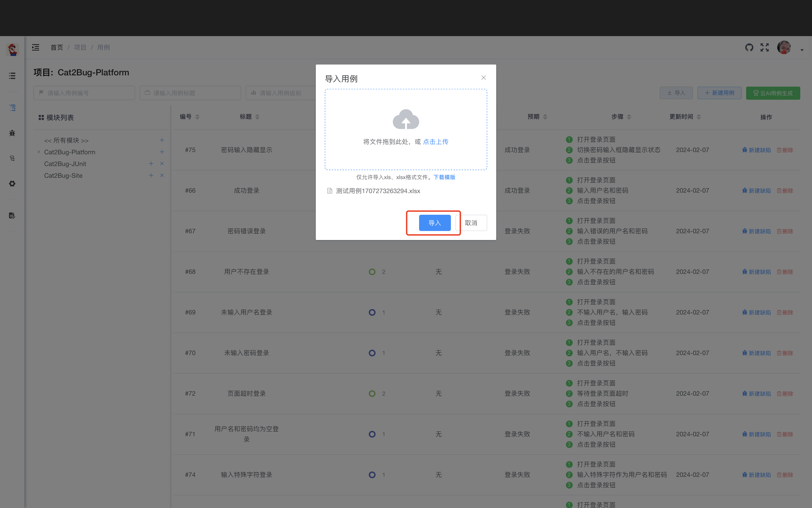Delete the Cat2Bug-Site module
812x508 pixels.
click(x=162, y=175)
